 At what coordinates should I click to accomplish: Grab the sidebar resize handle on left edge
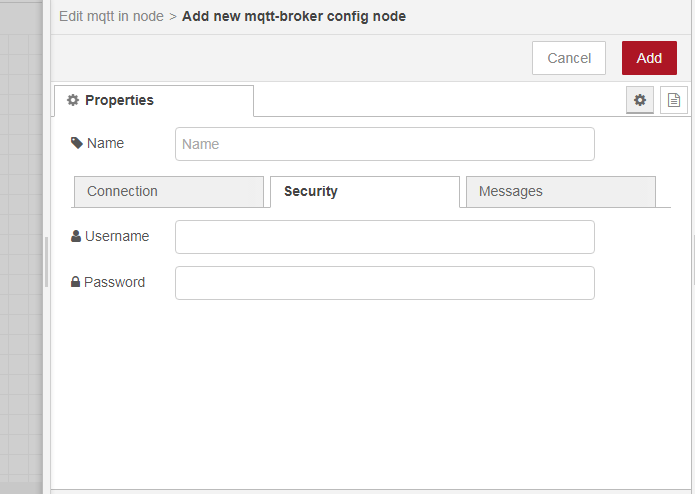coord(46,262)
